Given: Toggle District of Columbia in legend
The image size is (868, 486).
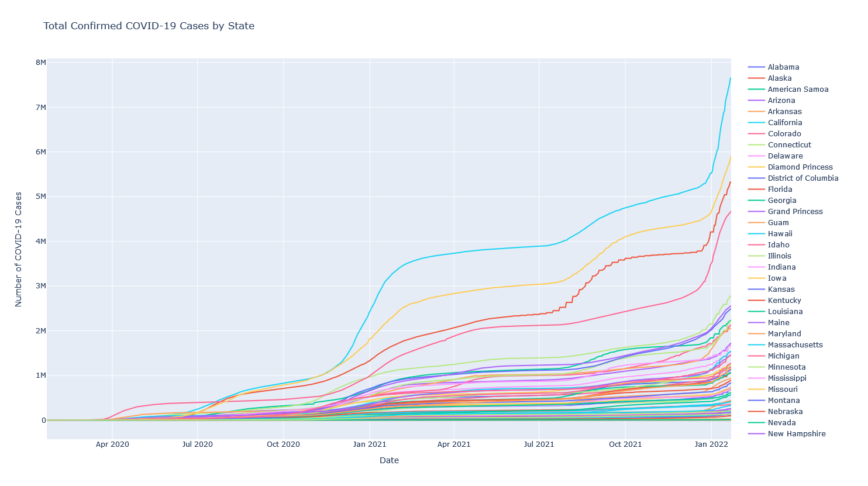Looking at the screenshot, I should [802, 178].
